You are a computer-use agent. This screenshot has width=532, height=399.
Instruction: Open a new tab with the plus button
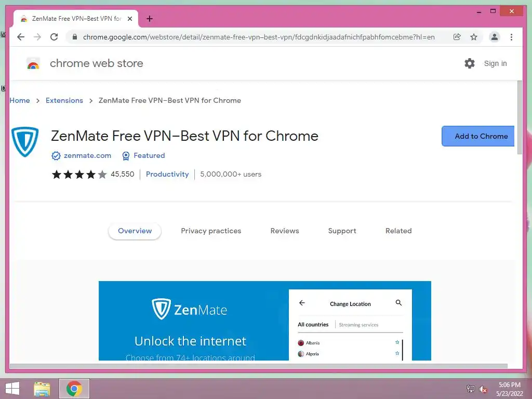pyautogui.click(x=149, y=19)
